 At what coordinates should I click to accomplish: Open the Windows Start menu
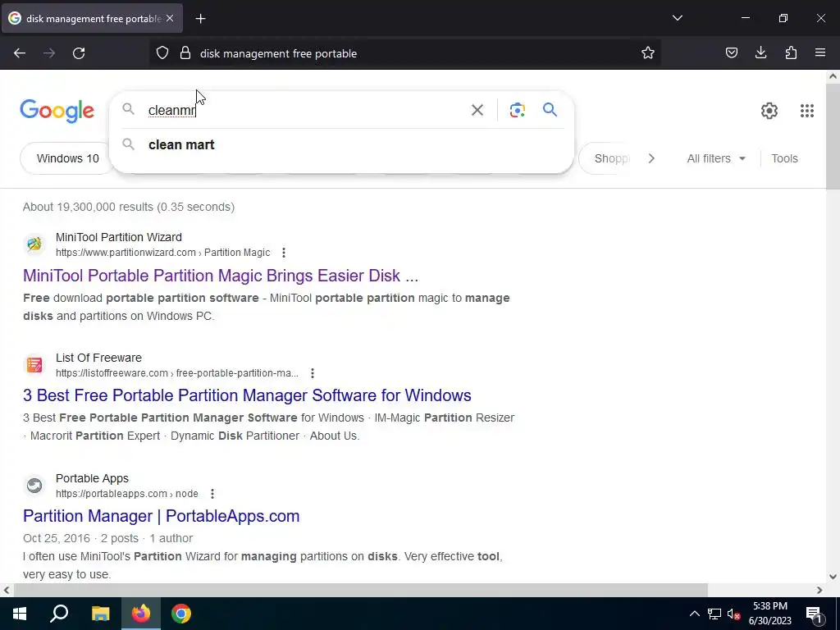[20, 614]
